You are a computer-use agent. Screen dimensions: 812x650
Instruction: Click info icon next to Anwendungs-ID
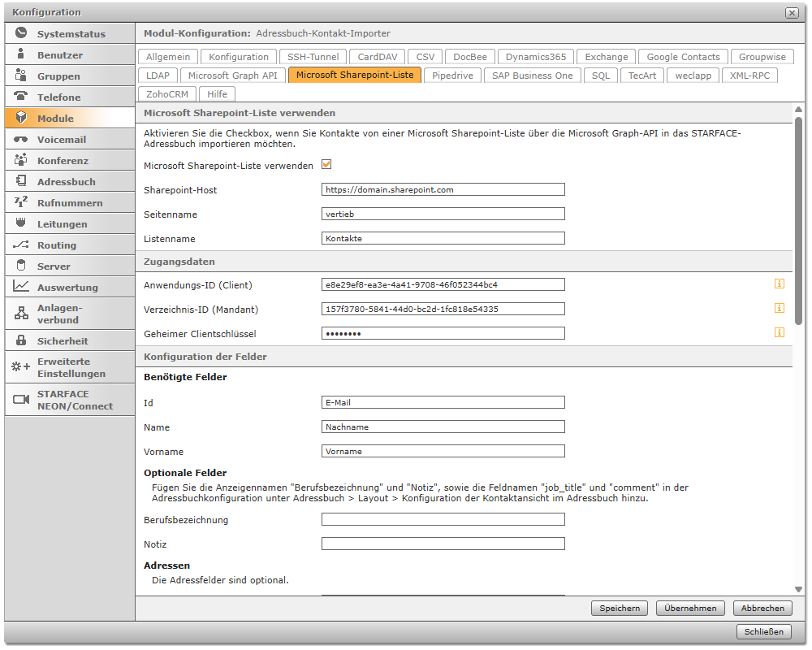click(779, 284)
